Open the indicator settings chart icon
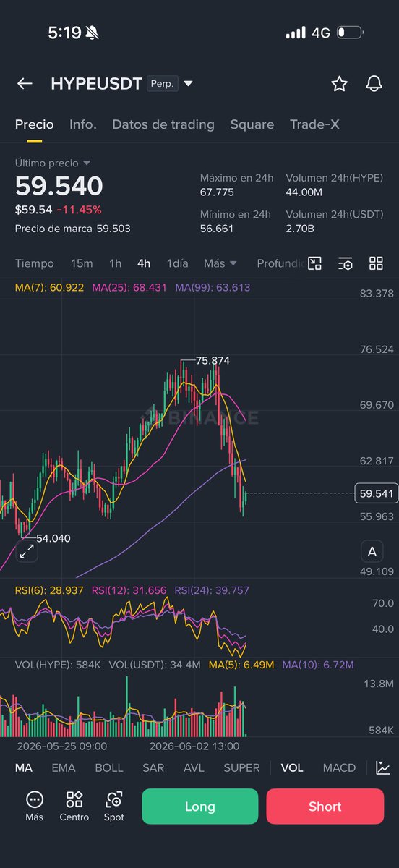Screen dimensions: 399x868 pyautogui.click(x=383, y=768)
